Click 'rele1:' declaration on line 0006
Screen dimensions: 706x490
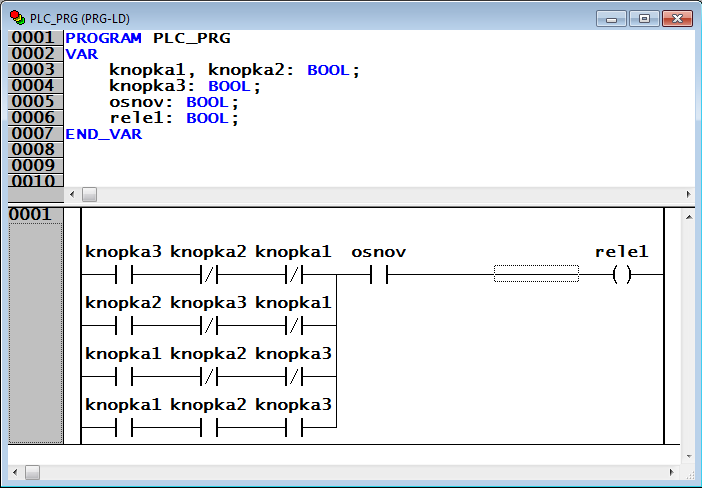tap(141, 118)
